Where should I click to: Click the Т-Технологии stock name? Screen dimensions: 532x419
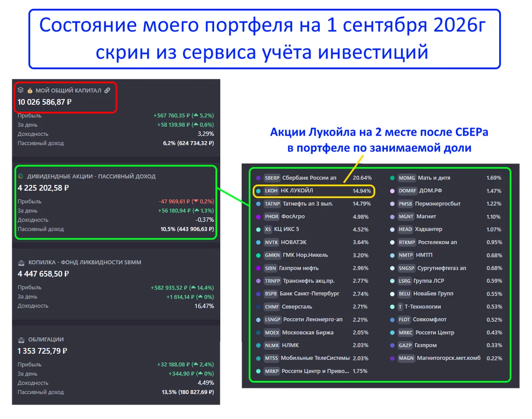pos(423,306)
